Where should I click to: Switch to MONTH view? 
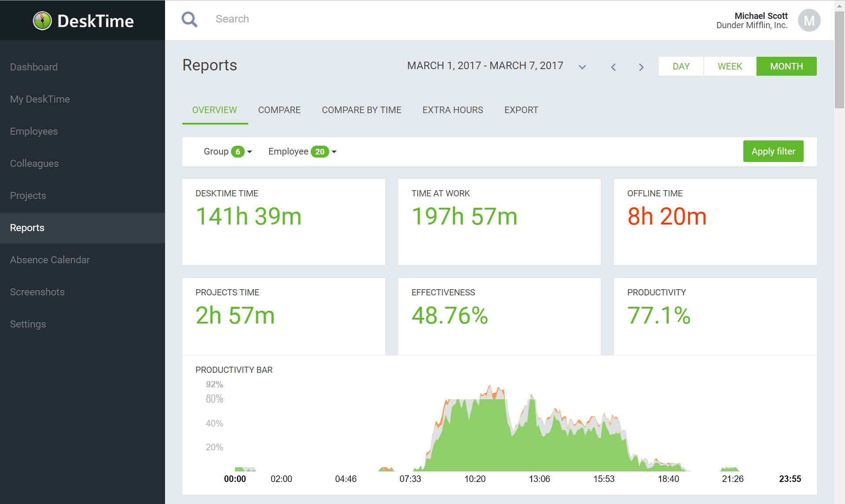coord(786,66)
